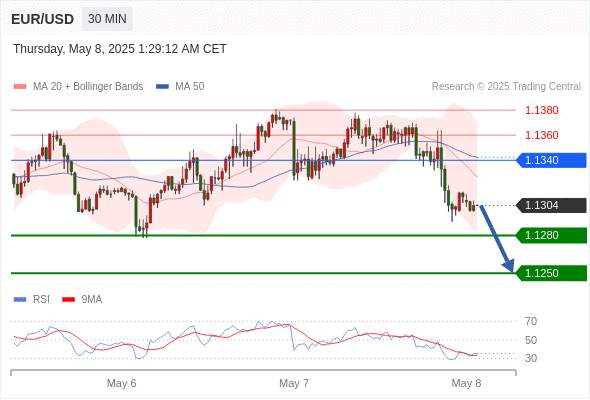Click the MA 20 + Bollinger Bands swatch
The height and width of the screenshot is (400, 590).
(x=20, y=87)
